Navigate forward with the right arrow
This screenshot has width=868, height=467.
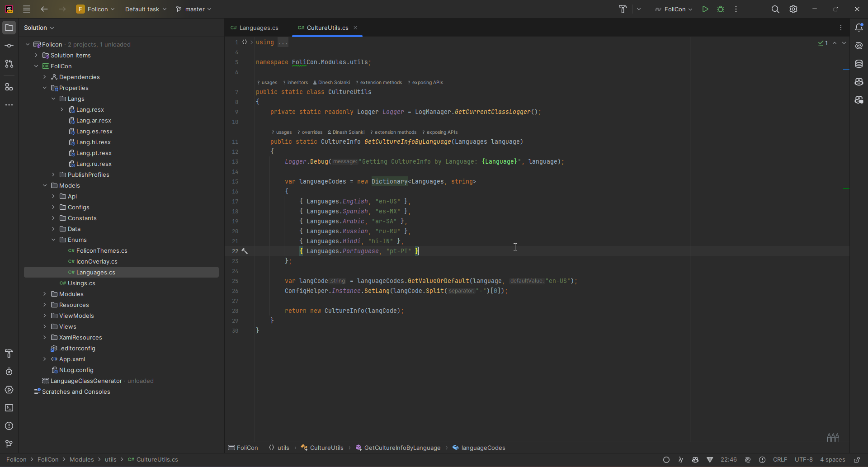62,9
